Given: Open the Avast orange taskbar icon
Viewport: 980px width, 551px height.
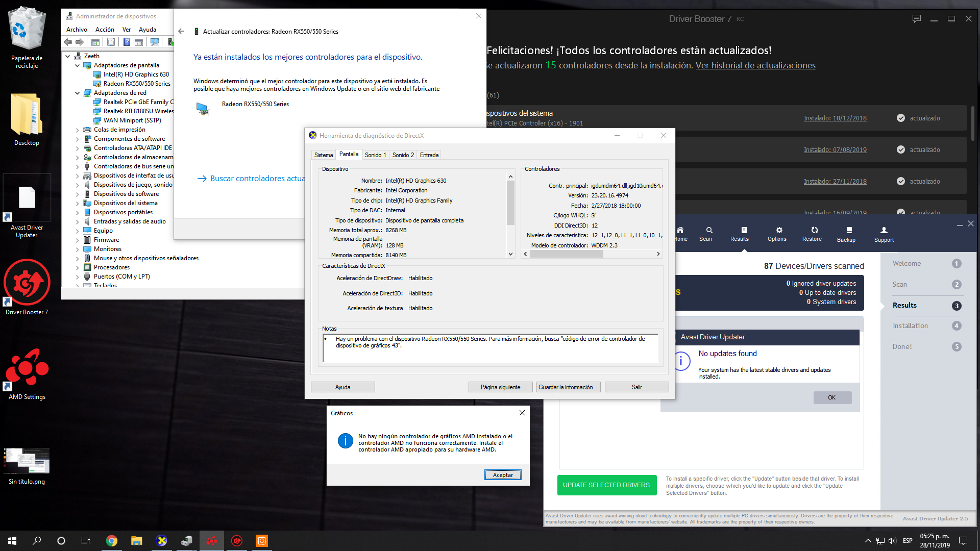Looking at the screenshot, I should pyautogui.click(x=261, y=541).
